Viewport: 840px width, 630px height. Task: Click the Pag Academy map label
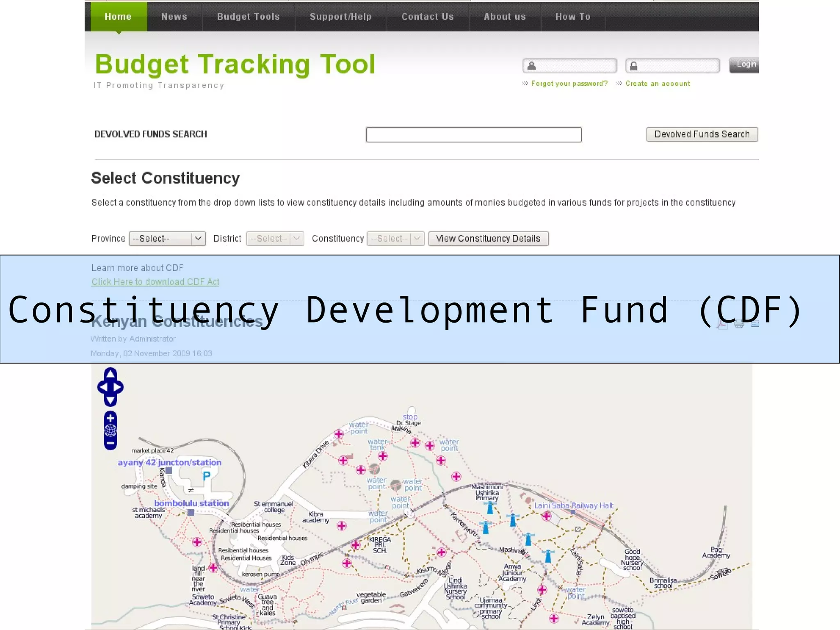point(716,552)
